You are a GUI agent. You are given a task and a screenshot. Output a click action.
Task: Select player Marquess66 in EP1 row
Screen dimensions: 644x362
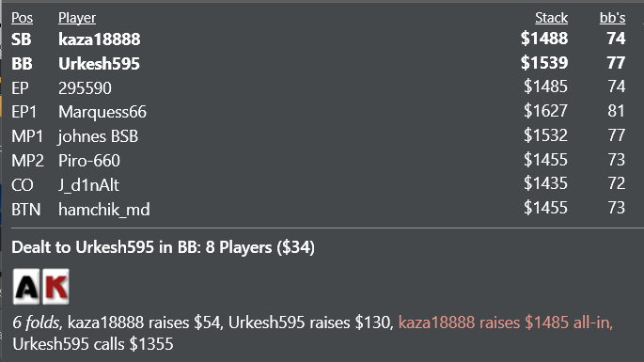[102, 112]
